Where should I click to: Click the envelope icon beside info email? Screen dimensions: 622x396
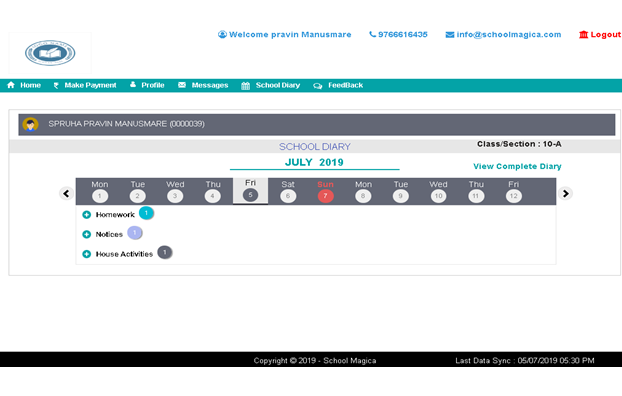coord(449,35)
